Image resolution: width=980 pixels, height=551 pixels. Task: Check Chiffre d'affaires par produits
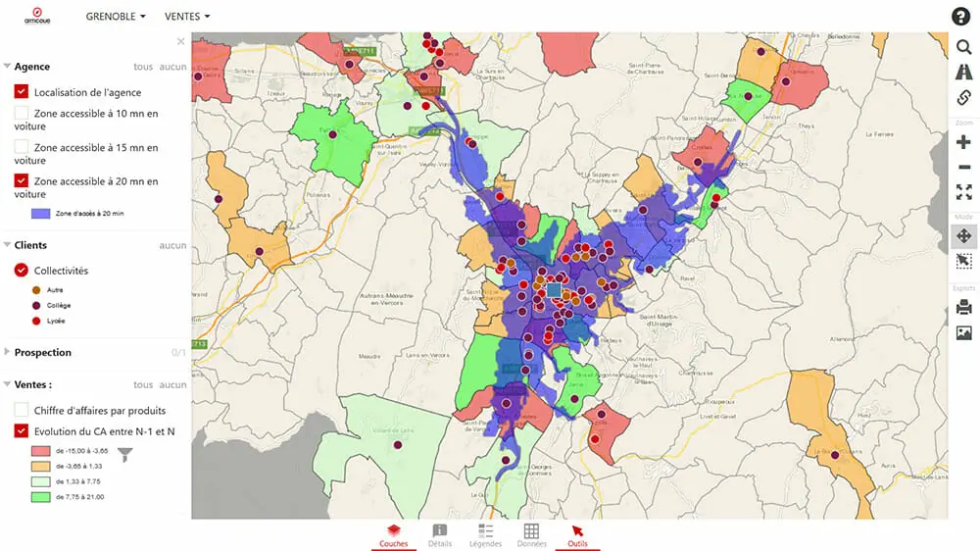click(22, 410)
